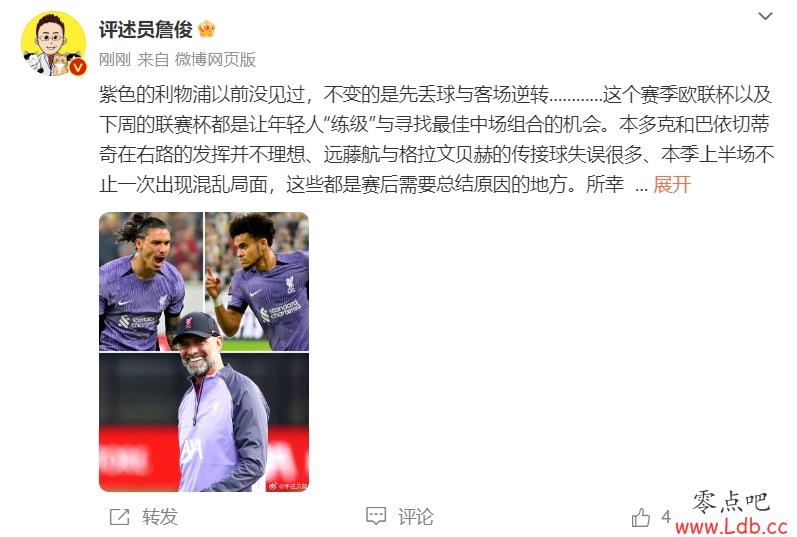The width and height of the screenshot is (797, 537).
Task: Open the post options chevron menu
Action: (765, 16)
